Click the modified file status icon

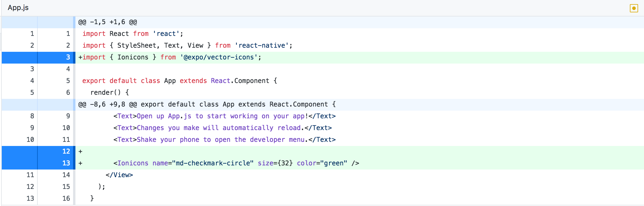click(x=634, y=8)
